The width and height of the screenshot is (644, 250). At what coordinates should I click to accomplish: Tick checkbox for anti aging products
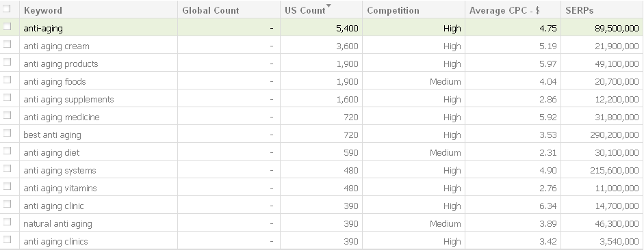(x=7, y=62)
